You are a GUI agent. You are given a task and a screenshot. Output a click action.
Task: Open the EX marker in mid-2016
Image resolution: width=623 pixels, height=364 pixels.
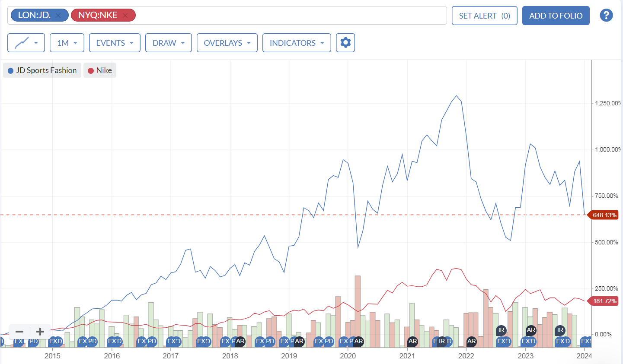click(x=142, y=341)
